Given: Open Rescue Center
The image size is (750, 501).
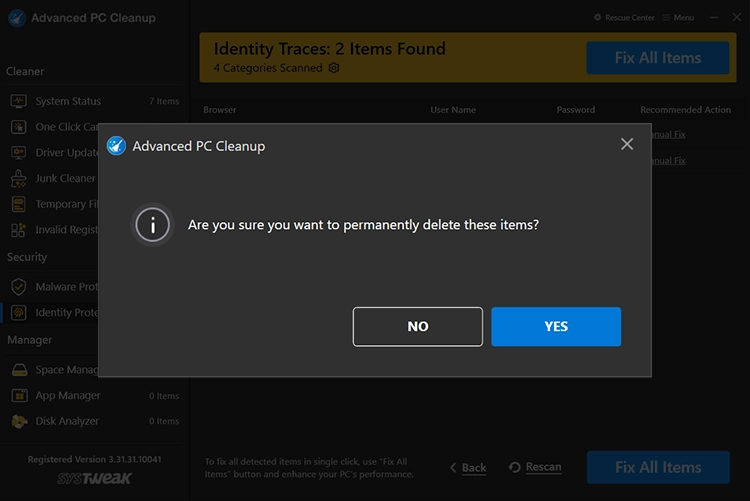Looking at the screenshot, I should (624, 18).
